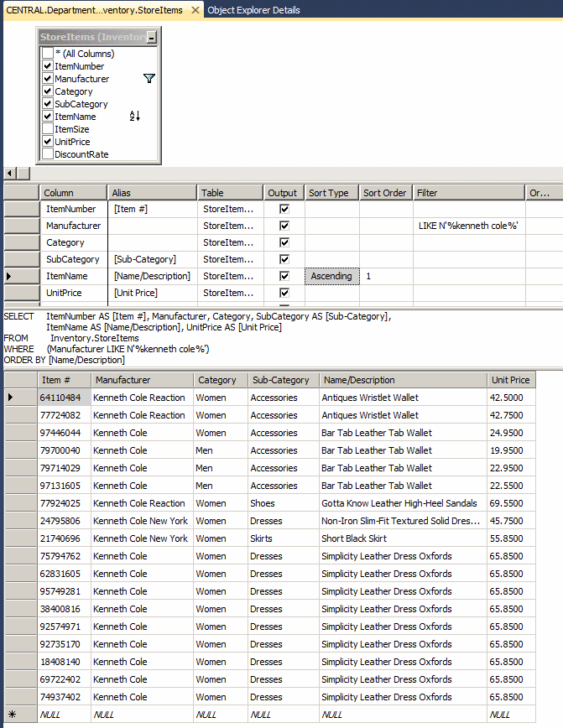Toggle Output checkbox for UnitPrice criteria row
Viewport: 563px width, 728px height.
coord(284,293)
